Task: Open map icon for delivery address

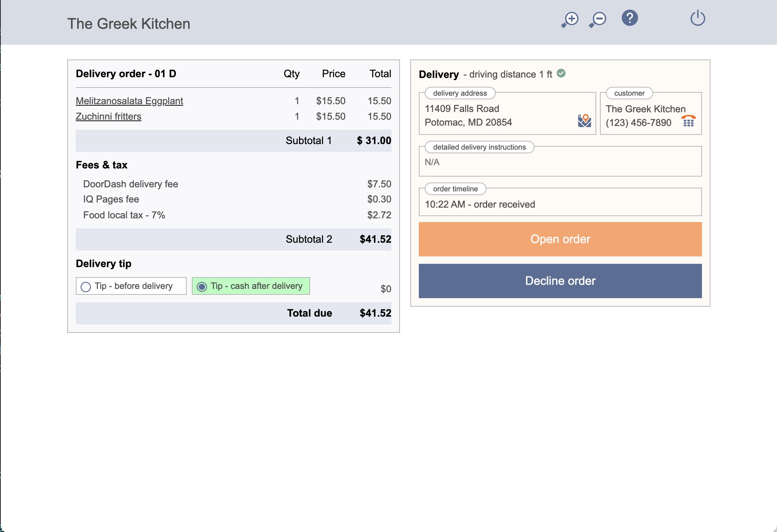Action: tap(584, 121)
